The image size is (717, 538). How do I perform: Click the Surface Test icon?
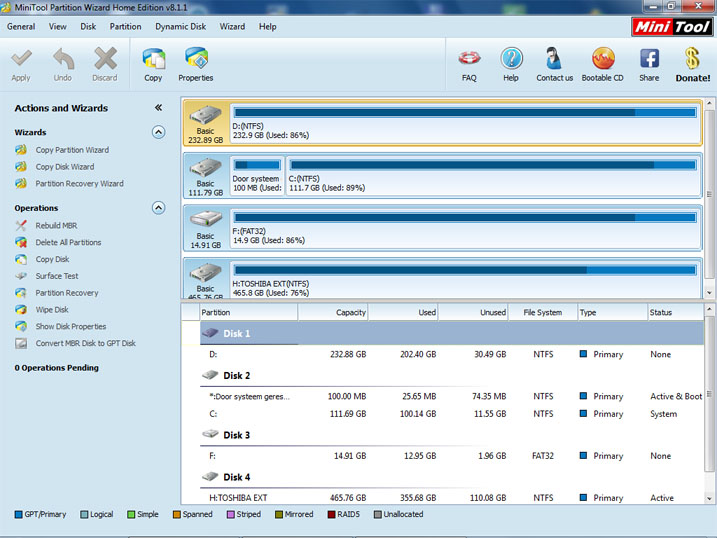point(21,276)
